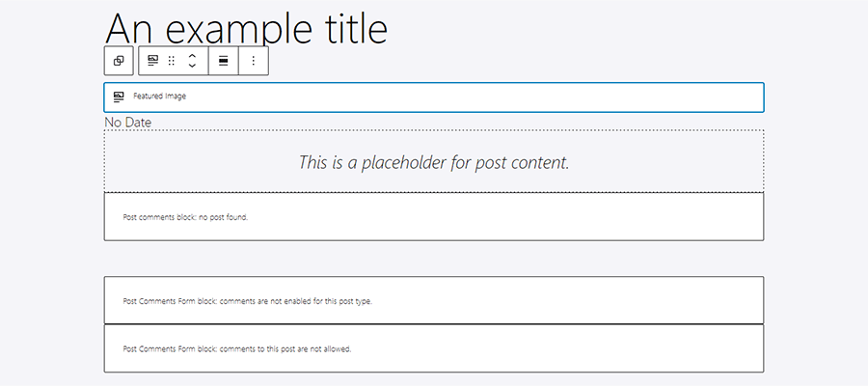This screenshot has height=386, width=868.
Task: Select the 'comments are not allowed' form block
Action: [x=434, y=348]
